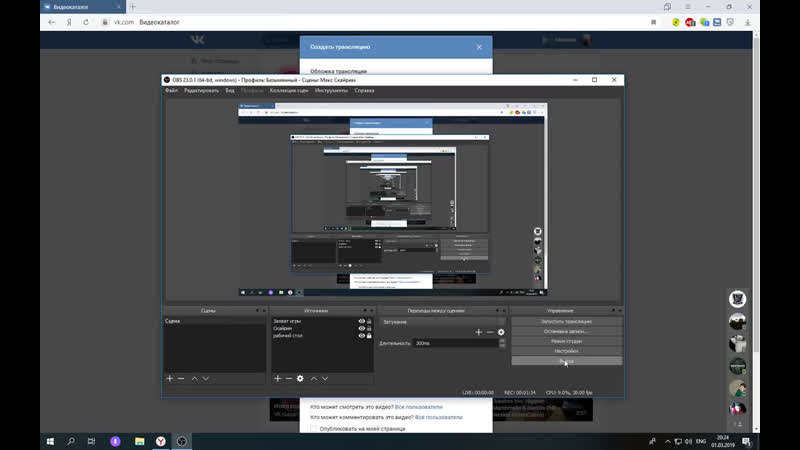Screen dimensions: 800x450
Task: Toggle lock on Захват игры source
Action: point(369,321)
